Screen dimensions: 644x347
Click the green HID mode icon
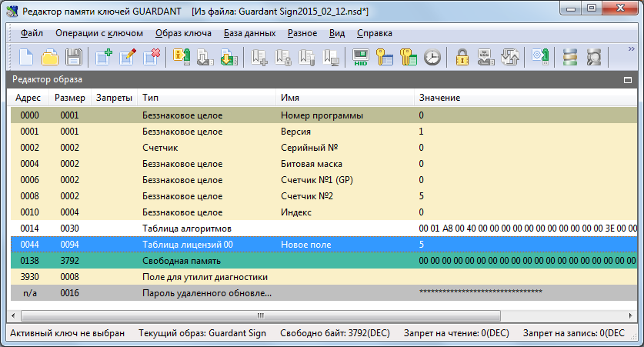360,57
